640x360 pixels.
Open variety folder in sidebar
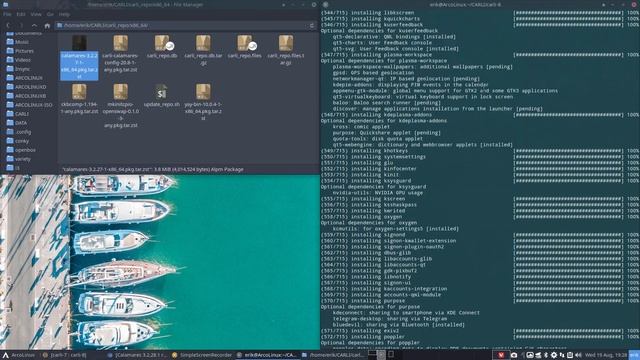pos(19,159)
